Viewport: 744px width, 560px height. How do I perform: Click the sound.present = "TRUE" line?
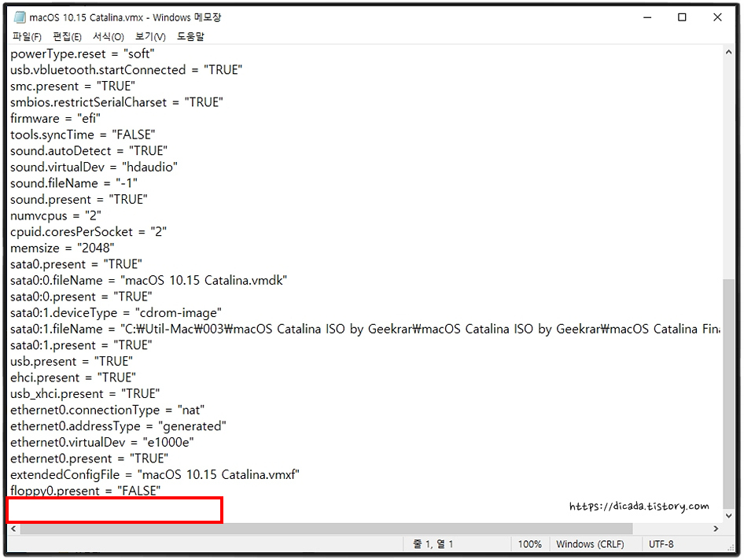79,199
